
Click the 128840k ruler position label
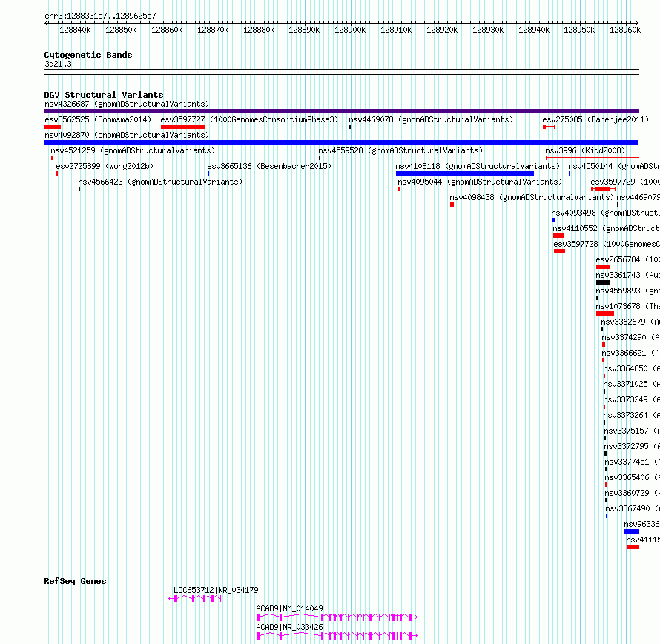click(x=75, y=30)
